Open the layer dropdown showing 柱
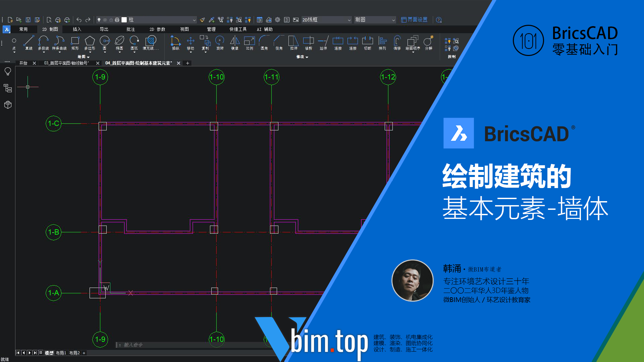Image resolution: width=644 pixels, height=362 pixels. (x=194, y=20)
